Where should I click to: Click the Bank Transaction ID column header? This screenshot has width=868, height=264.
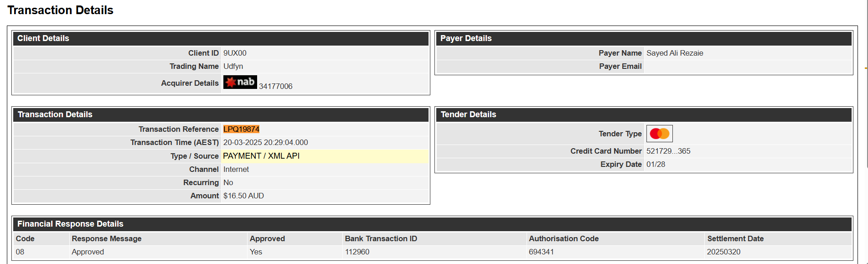point(381,238)
